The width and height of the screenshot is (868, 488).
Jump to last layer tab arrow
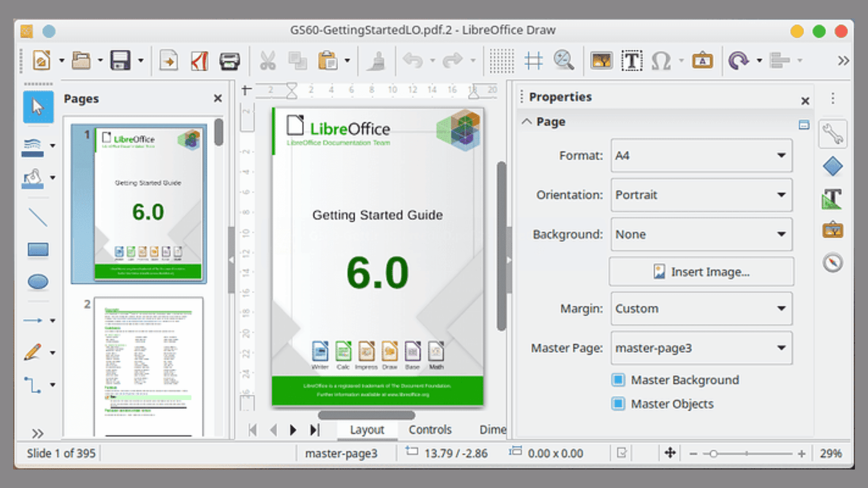click(315, 430)
